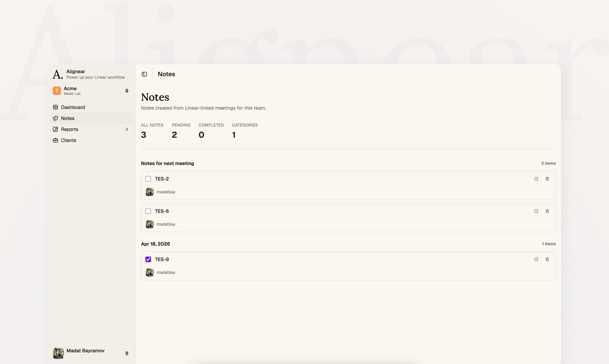Open the TES-2 note title
Viewport: 609px width, 364px height.
coord(162,179)
